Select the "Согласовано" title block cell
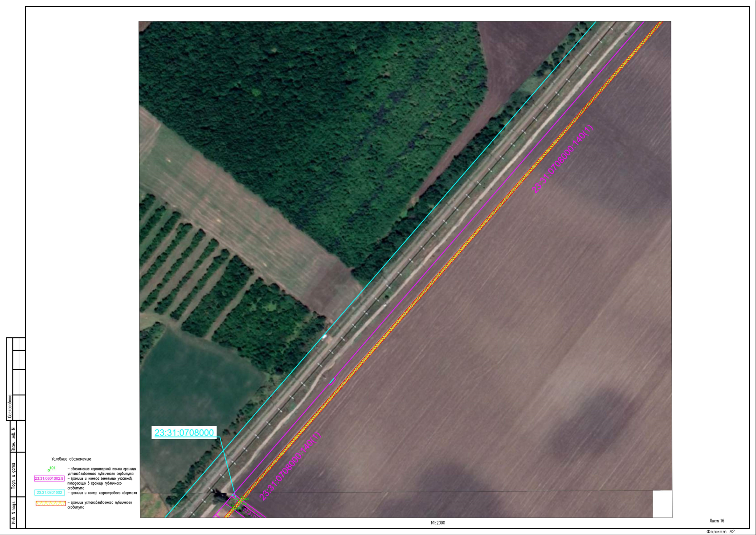 click(x=10, y=406)
